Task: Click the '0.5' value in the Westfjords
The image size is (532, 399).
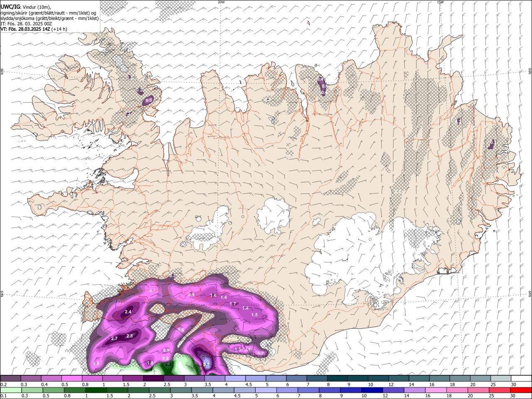Action: (149, 101)
